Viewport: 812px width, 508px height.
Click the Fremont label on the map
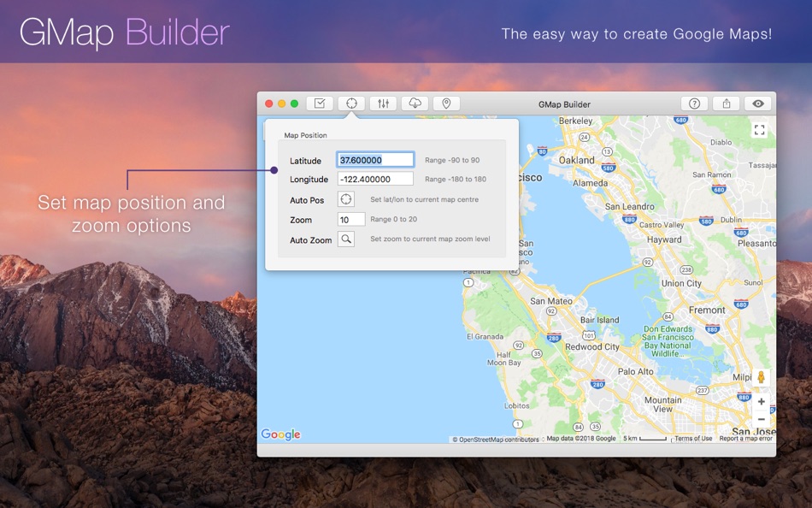click(707, 310)
